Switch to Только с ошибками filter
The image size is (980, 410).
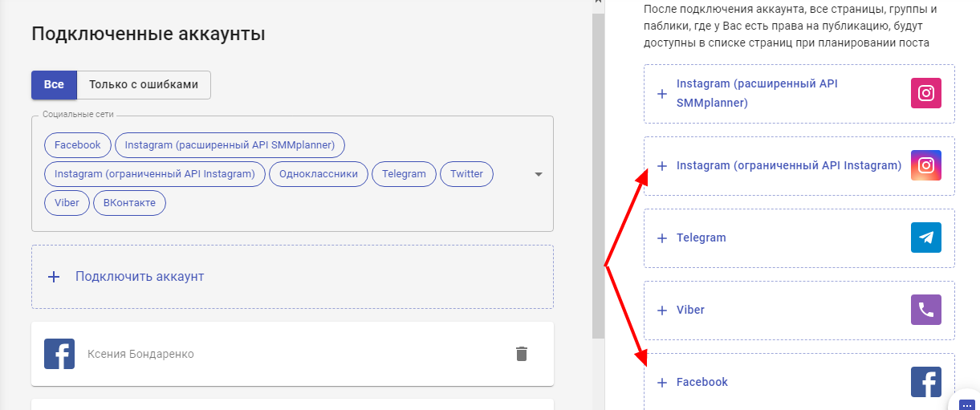pos(143,85)
